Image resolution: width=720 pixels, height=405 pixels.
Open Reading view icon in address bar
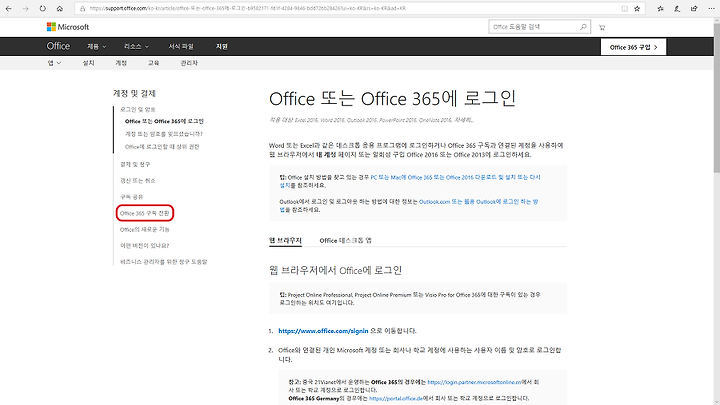[624, 8]
